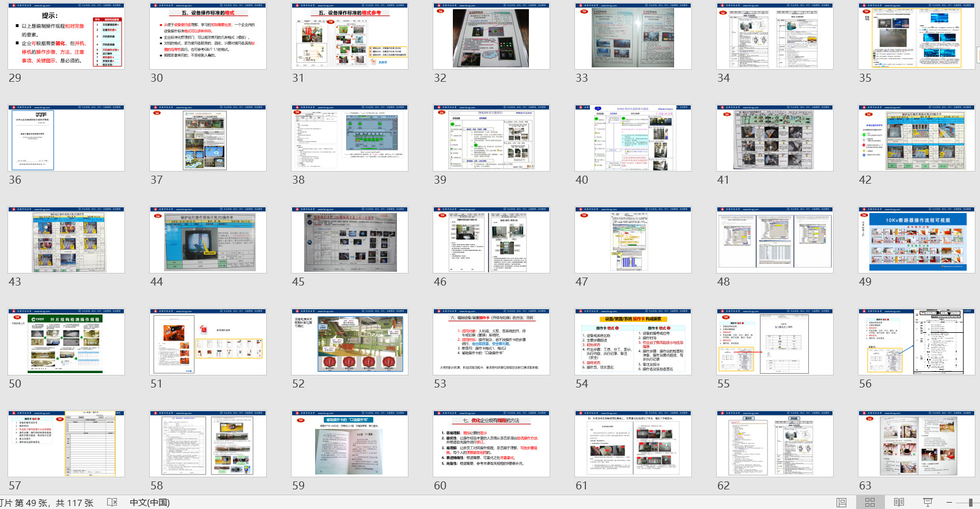
Task: Select slide 60 thumbnail
Action: [x=491, y=443]
